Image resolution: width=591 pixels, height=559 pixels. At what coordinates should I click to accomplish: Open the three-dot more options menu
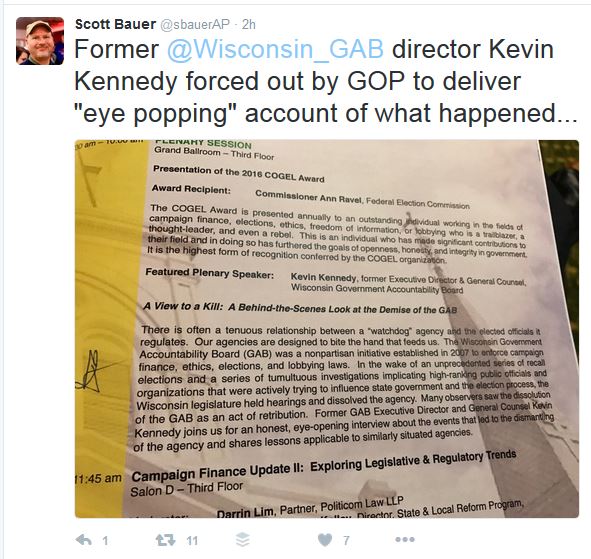pos(405,540)
